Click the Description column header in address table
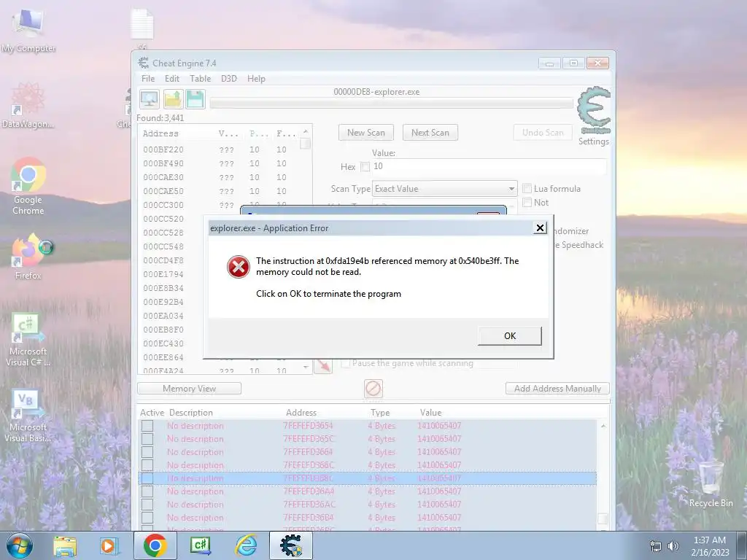The width and height of the screenshot is (747, 560). click(x=191, y=413)
